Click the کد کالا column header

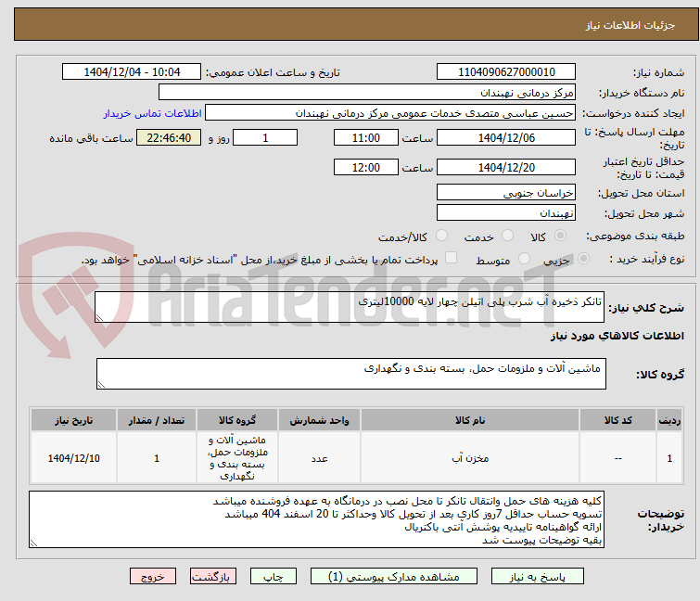pyautogui.click(x=617, y=420)
